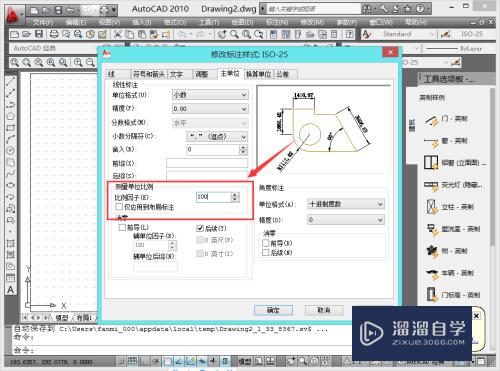The width and height of the screenshot is (500, 371).
Task: Open angular 单位格式(A) dropdown showing 十进制度数
Action: point(346,204)
